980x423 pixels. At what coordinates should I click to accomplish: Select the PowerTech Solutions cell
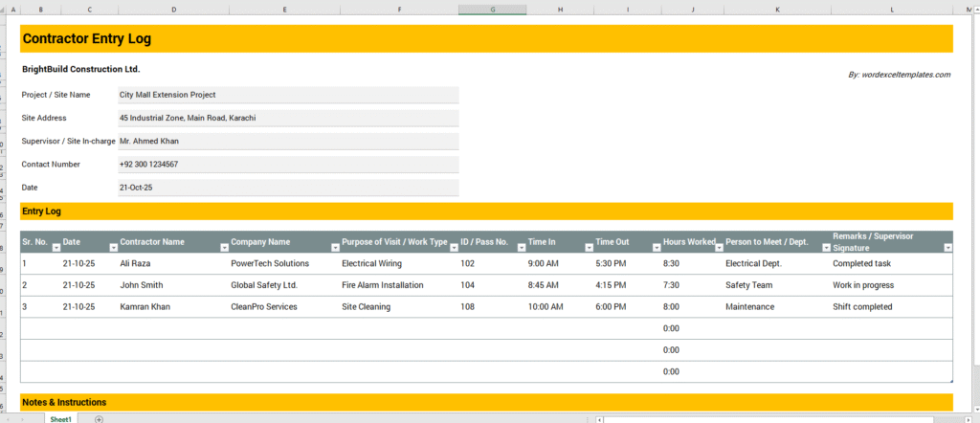[x=282, y=263]
